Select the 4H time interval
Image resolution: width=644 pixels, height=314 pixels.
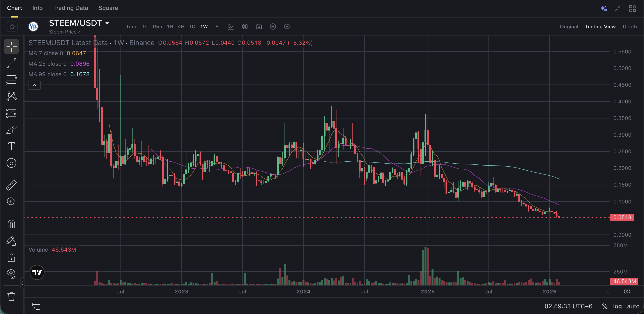pyautogui.click(x=181, y=26)
